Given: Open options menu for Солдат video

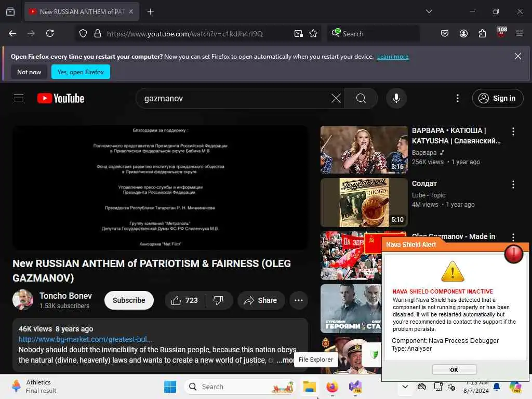Looking at the screenshot, I should click(x=513, y=184).
